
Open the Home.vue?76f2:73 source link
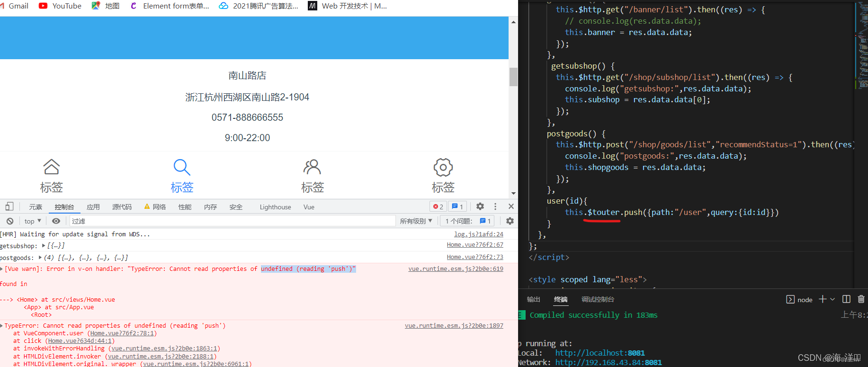pyautogui.click(x=475, y=257)
